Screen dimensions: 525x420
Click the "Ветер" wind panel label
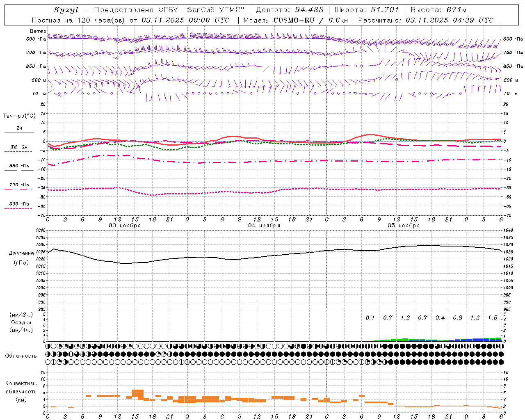(38, 31)
